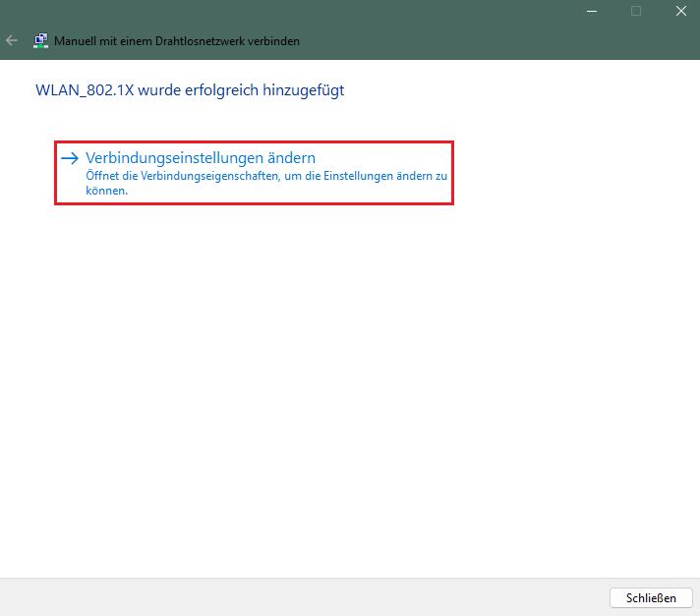Close the window with the X button
This screenshot has width=700, height=616.
click(x=680, y=11)
